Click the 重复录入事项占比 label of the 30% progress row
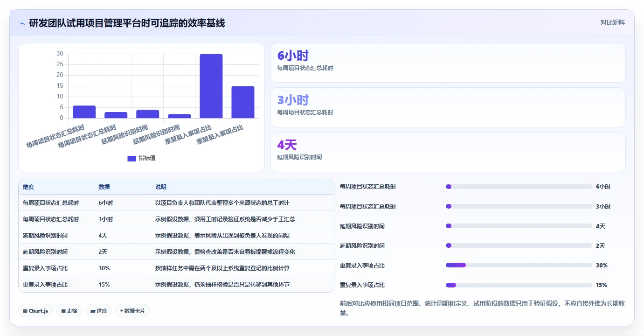This screenshot has width=644, height=336. pos(362,266)
